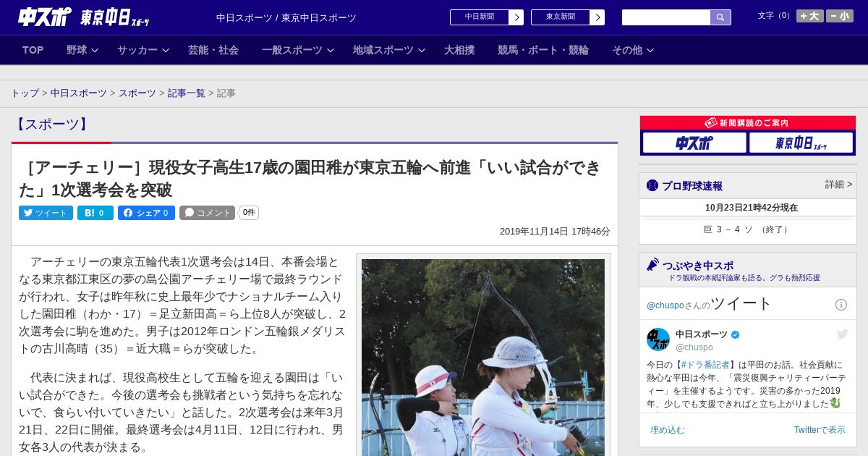
Task: Open the 芸能・社会 menu item
Action: click(213, 50)
